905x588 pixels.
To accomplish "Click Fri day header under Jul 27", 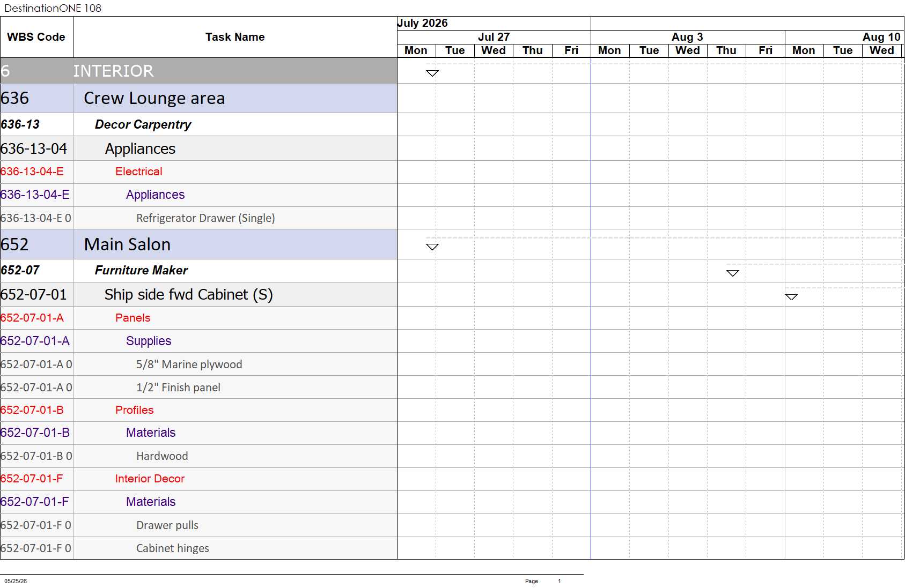I will tap(571, 50).
